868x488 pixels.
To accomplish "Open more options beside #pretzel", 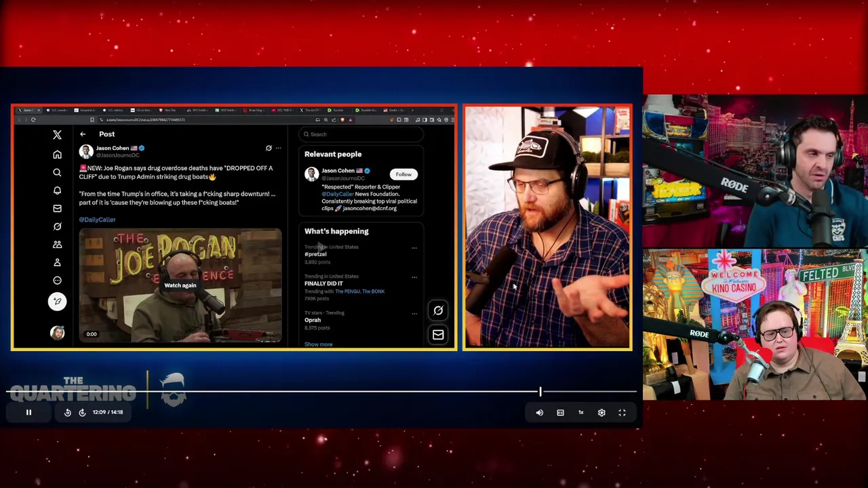I will tap(414, 247).
